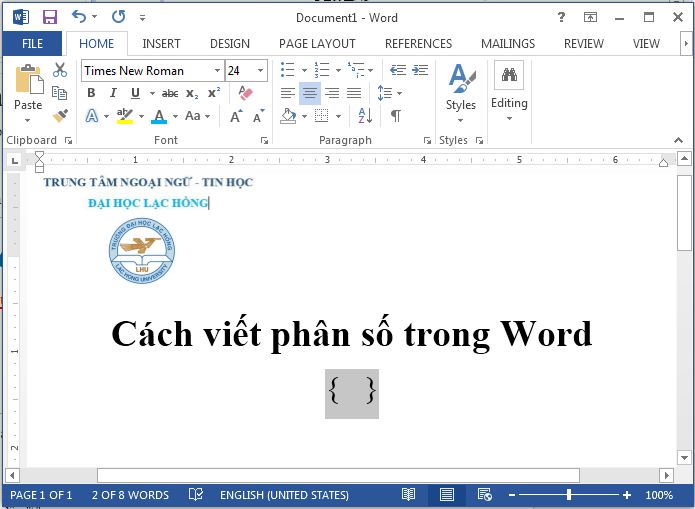695x509 pixels.
Task: Show paragraph marks with the pilcrow icon
Action: click(396, 116)
